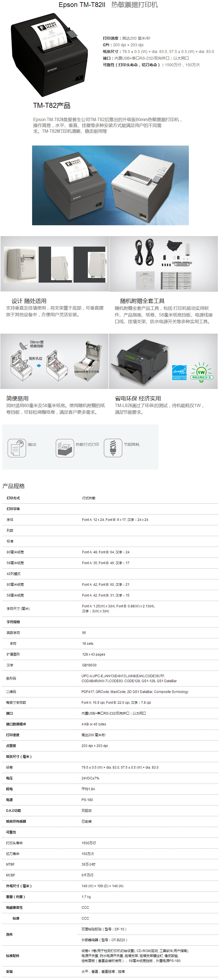Click the 'Font A: 12 x 24, Font B: 9 x 17' value
Screen dimensions: 219x980
pyautogui.click(x=115, y=519)
